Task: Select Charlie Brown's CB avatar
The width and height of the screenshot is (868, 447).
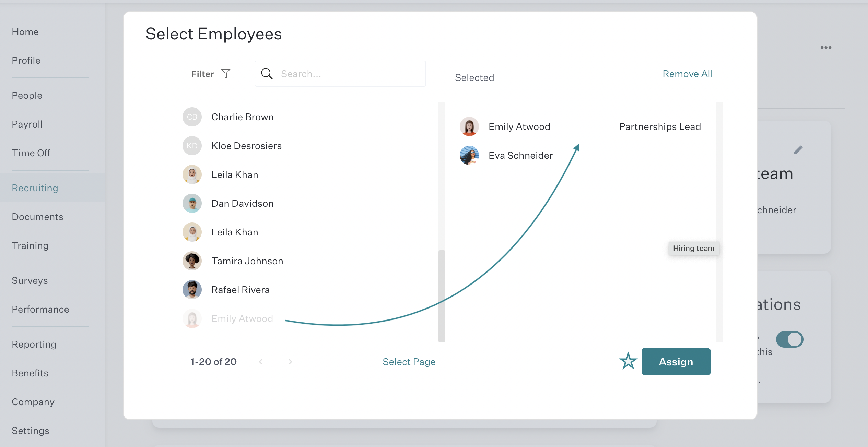Action: coord(192,117)
